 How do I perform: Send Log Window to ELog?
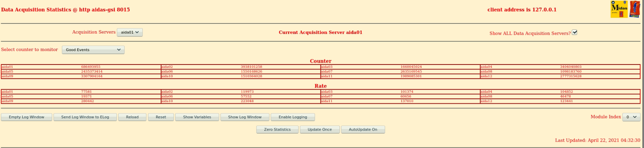[x=85, y=117]
